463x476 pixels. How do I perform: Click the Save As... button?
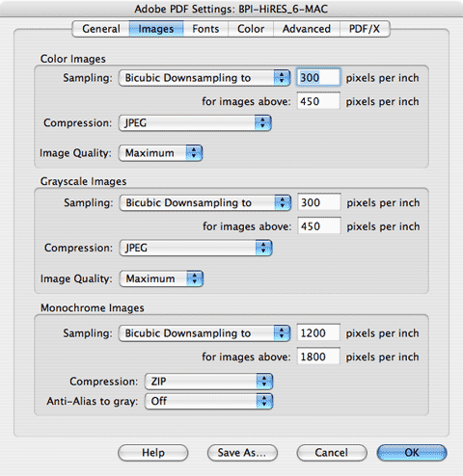tap(242, 453)
